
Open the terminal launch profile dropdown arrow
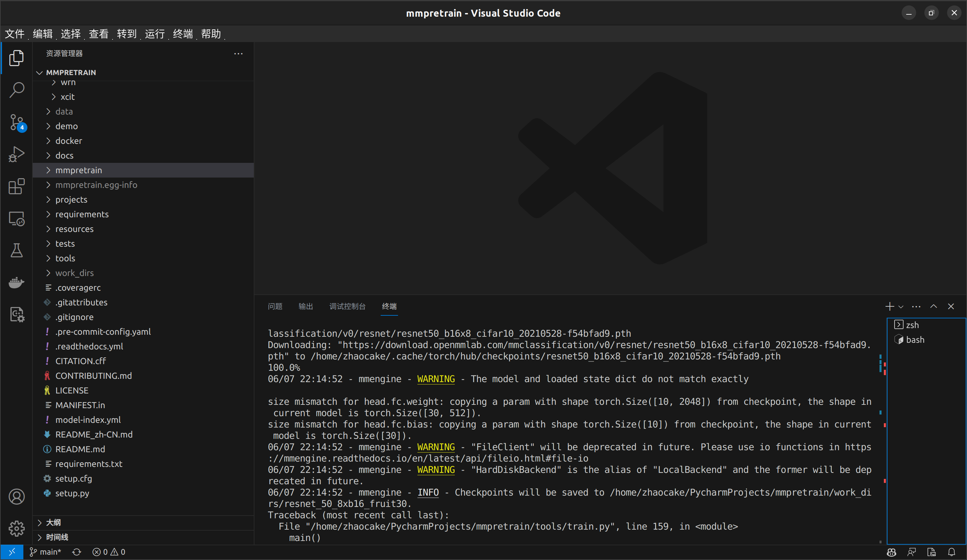pos(901,306)
